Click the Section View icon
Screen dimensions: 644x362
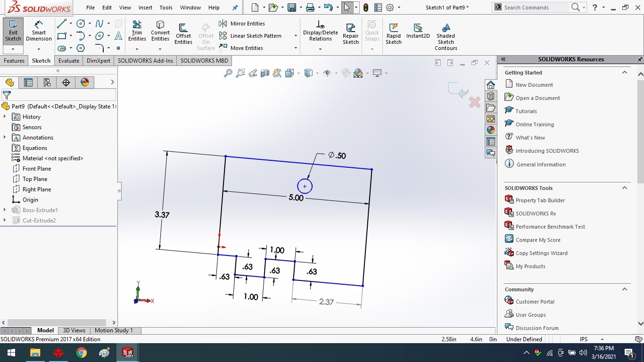[x=265, y=73]
